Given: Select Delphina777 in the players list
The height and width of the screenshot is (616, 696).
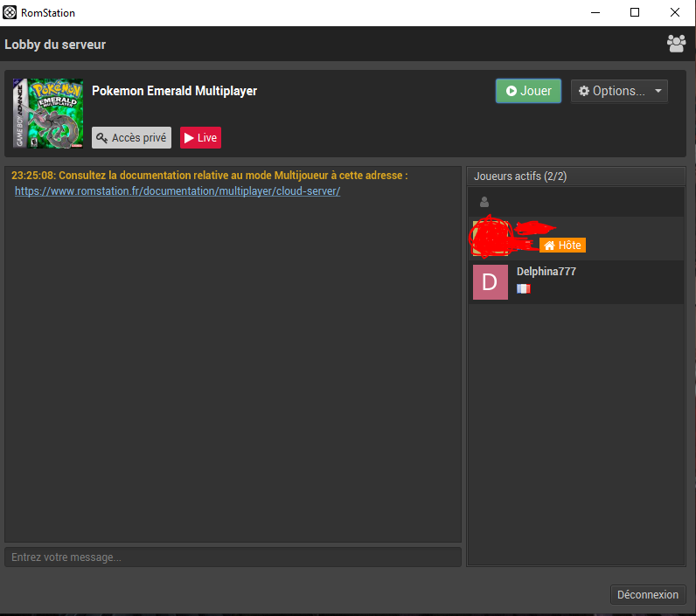Looking at the screenshot, I should 576,282.
